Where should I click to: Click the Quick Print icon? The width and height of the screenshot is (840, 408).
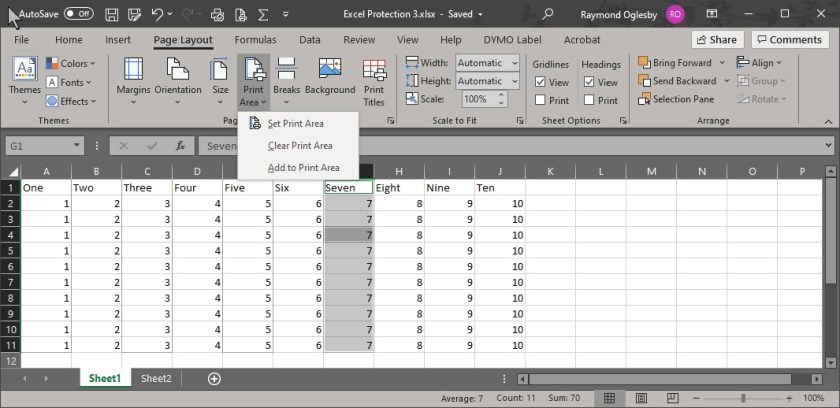tap(217, 14)
